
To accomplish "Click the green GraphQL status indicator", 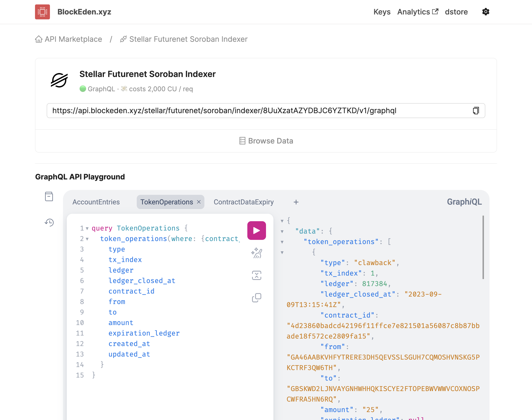I will [x=83, y=88].
